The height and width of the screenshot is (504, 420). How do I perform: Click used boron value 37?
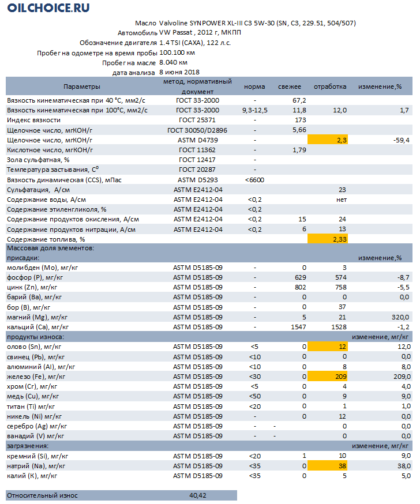(342, 307)
